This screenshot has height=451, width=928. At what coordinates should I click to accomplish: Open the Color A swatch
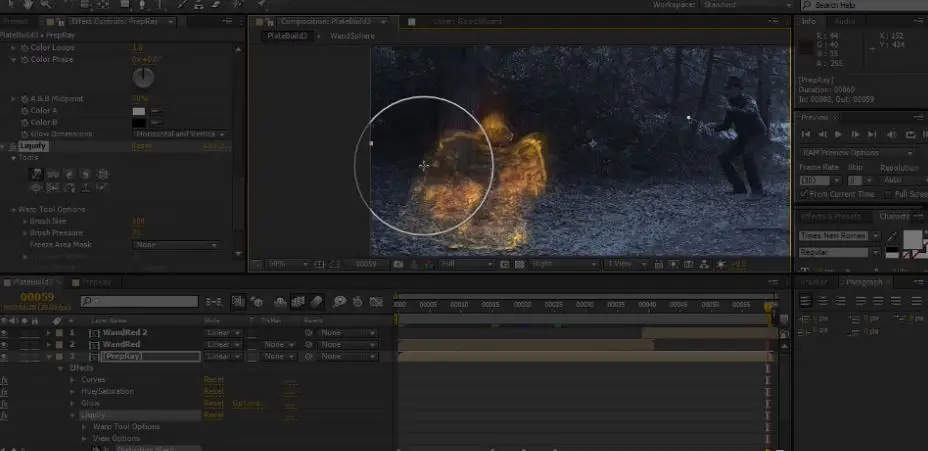(x=138, y=111)
